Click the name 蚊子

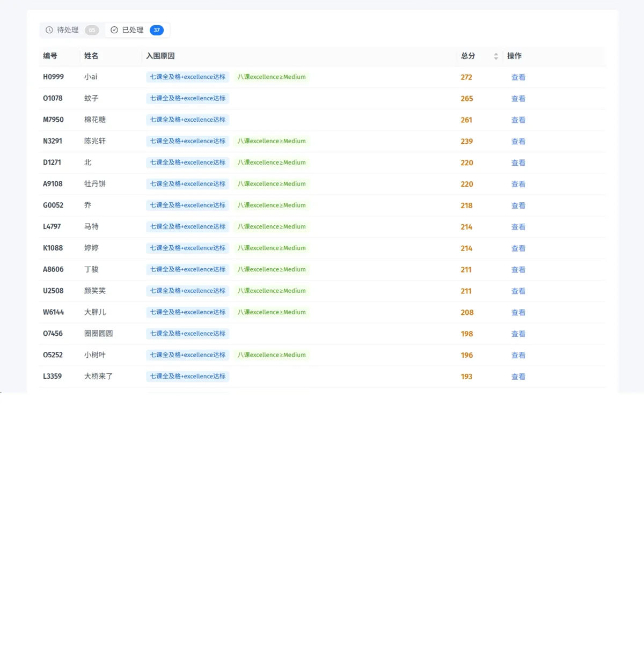pyautogui.click(x=91, y=99)
